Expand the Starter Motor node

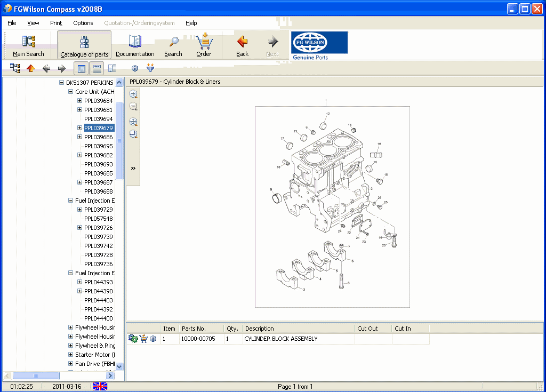pos(71,354)
